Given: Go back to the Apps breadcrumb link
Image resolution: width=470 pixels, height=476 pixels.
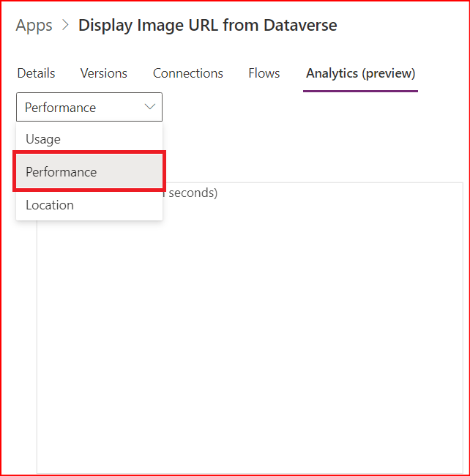Looking at the screenshot, I should (34, 25).
